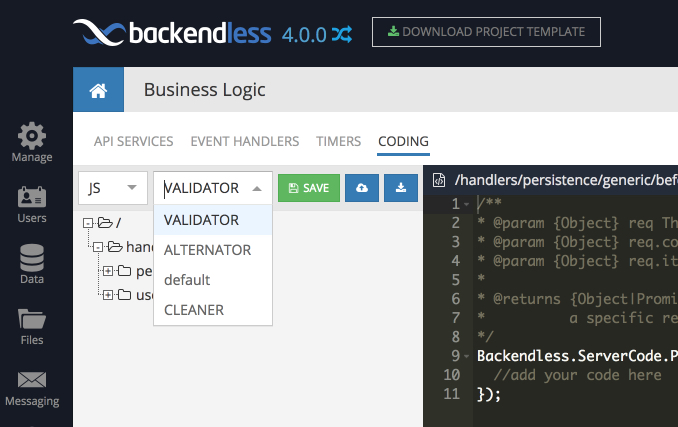Expand the 'pe' folder node
Screen dimensions: 678x427
coord(108,271)
